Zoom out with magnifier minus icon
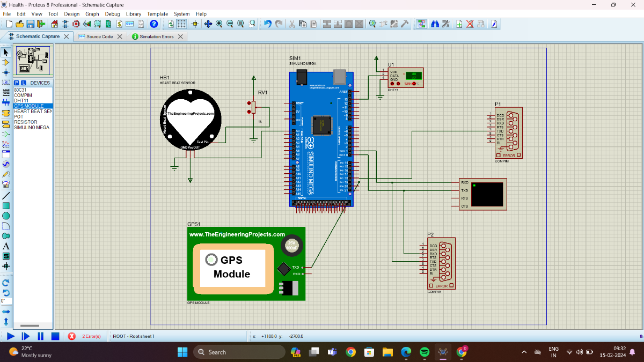The width and height of the screenshot is (644, 362). [230, 24]
